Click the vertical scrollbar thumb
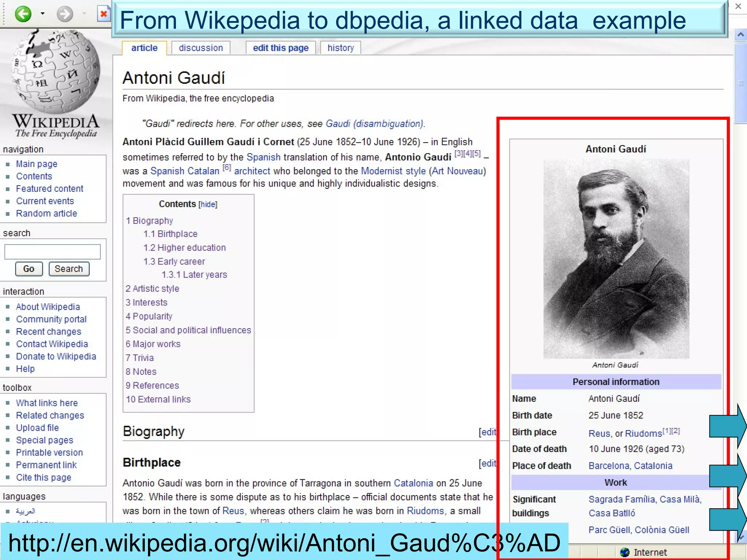The width and height of the screenshot is (747, 560). pyautogui.click(x=740, y=83)
